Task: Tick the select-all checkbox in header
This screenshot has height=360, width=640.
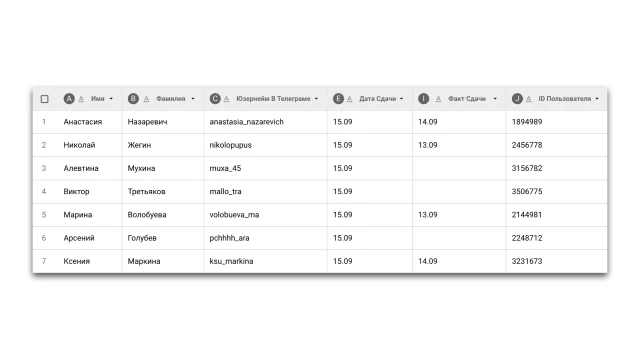Action: click(45, 99)
